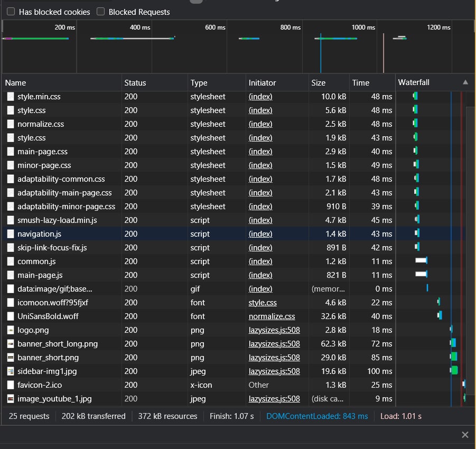The height and width of the screenshot is (449, 476).
Task: Click the image_youtube_1.jpg thumbnail icon
Action: click(x=11, y=399)
